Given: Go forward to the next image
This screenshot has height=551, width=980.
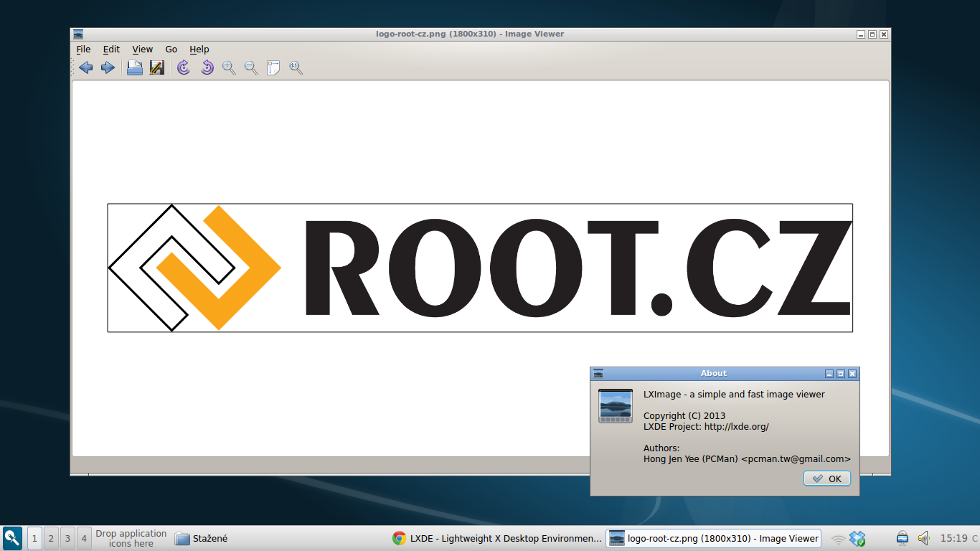Looking at the screenshot, I should click(107, 67).
